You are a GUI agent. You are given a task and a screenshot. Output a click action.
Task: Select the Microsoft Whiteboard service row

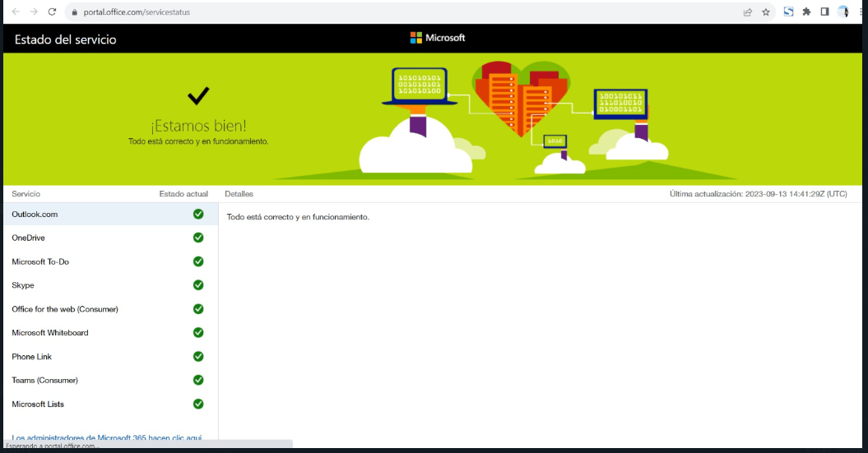(x=111, y=332)
